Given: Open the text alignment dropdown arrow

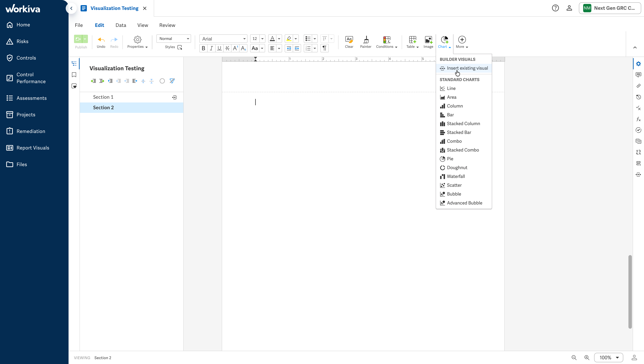Looking at the screenshot, I should tap(279, 48).
